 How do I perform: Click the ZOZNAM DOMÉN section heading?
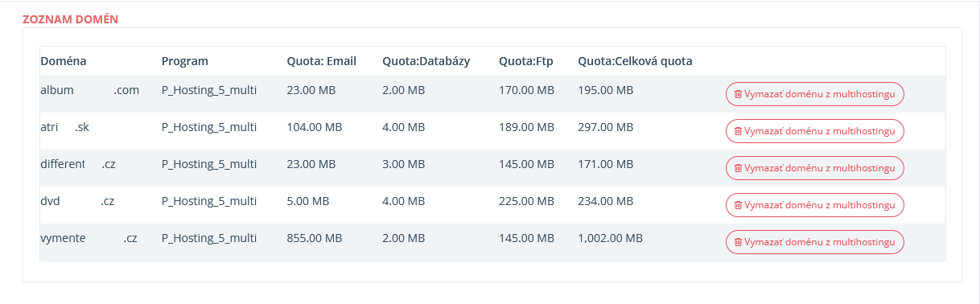[71, 18]
